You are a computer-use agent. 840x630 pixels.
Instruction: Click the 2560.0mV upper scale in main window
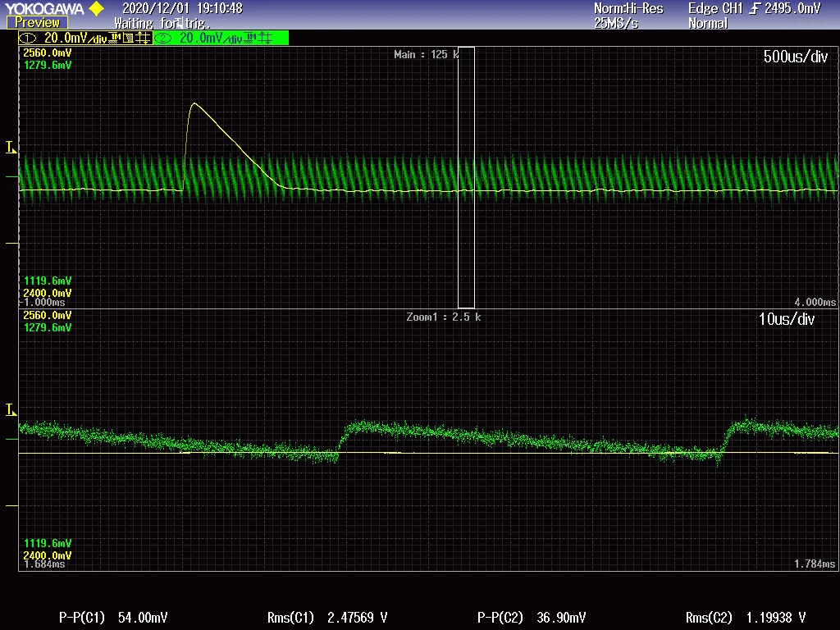click(x=47, y=53)
